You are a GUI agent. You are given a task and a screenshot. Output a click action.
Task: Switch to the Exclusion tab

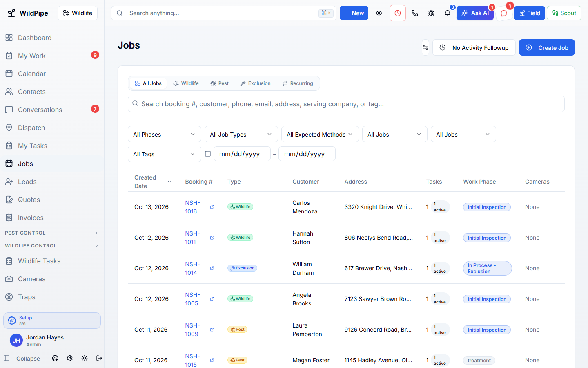pyautogui.click(x=256, y=83)
